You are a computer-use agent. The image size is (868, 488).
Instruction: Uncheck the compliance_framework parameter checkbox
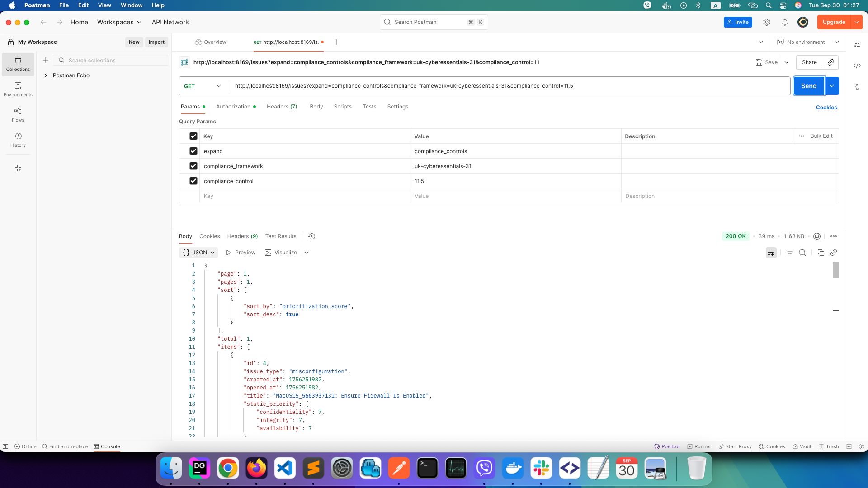point(193,166)
